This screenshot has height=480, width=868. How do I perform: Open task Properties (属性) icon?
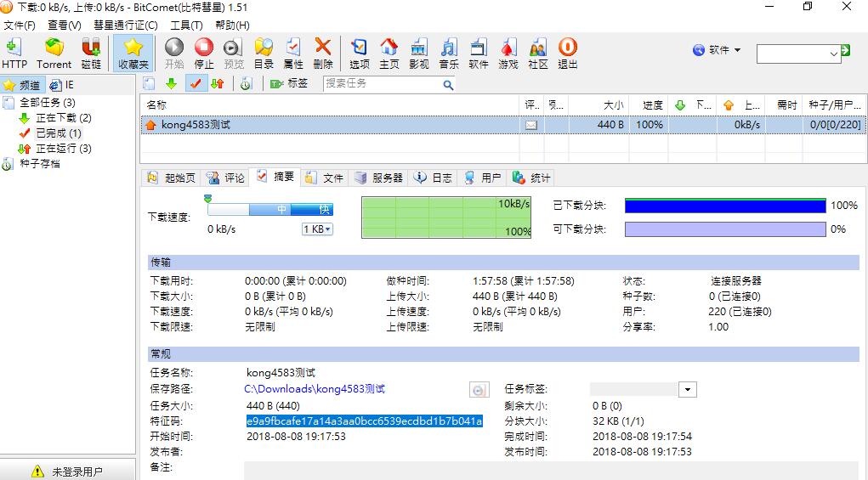(292, 54)
